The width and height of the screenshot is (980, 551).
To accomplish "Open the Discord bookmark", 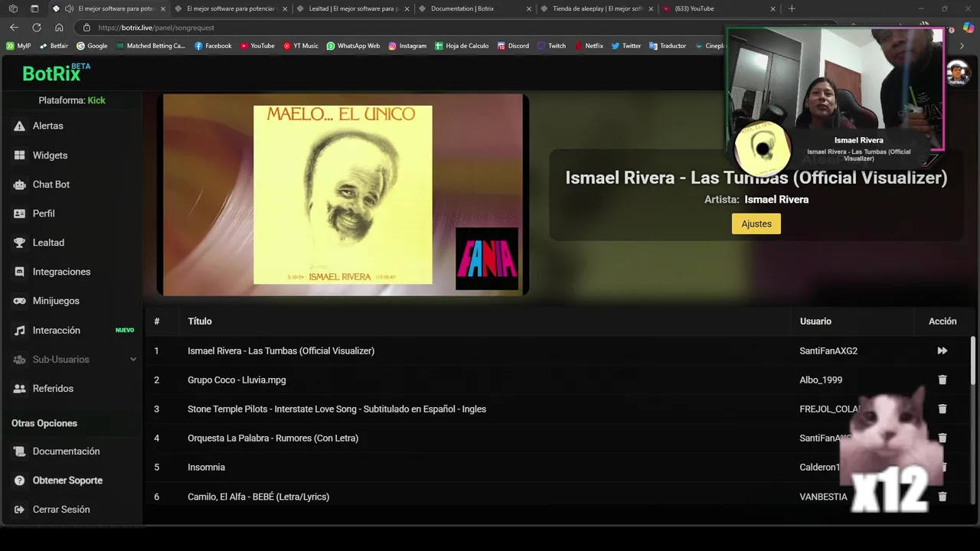I will (513, 46).
